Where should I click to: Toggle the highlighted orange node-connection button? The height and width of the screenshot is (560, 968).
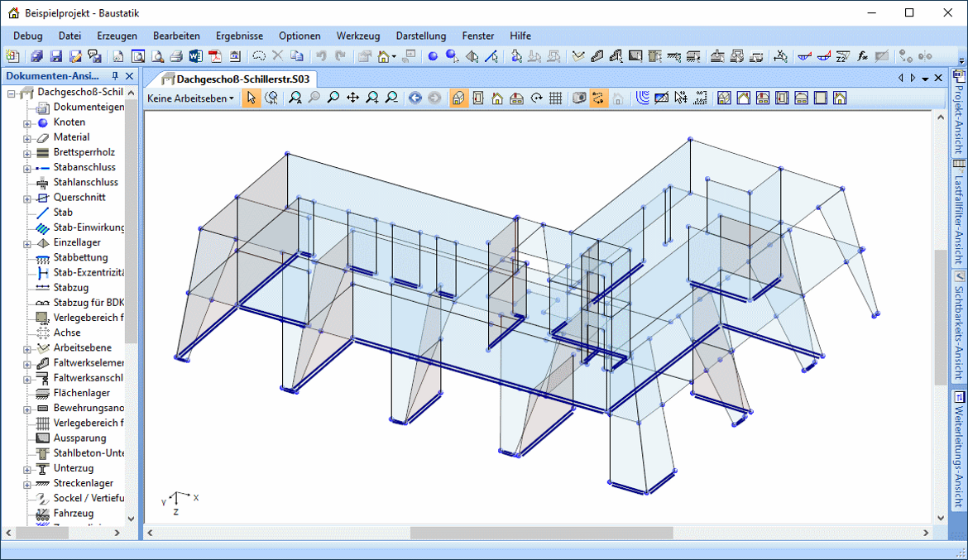click(x=597, y=98)
